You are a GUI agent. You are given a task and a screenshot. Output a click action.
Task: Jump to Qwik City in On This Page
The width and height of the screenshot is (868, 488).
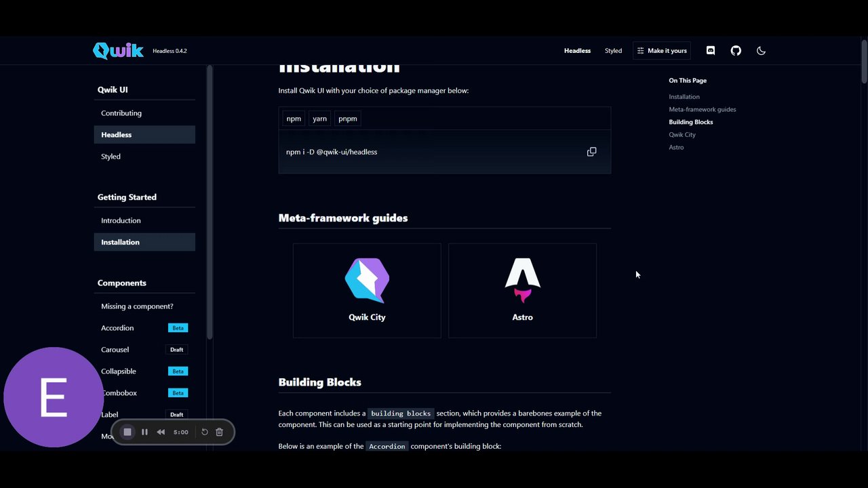pyautogui.click(x=682, y=135)
